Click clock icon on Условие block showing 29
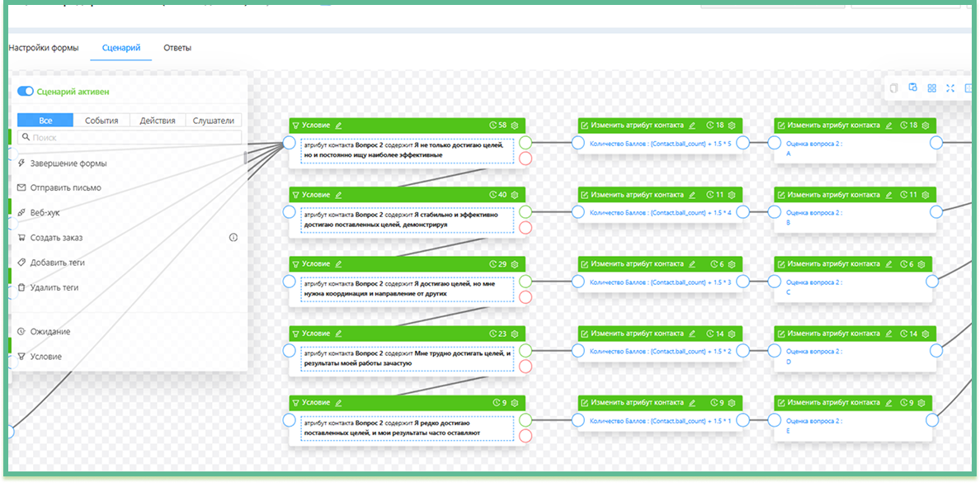 [x=492, y=264]
